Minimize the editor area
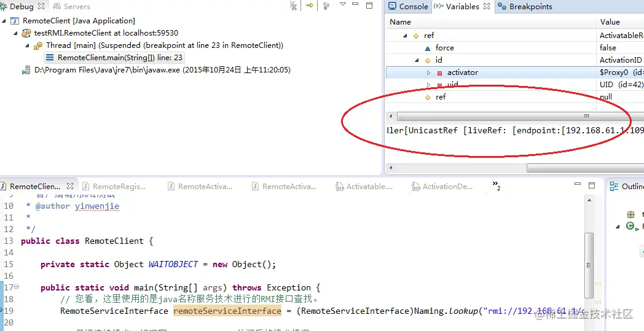The width and height of the screenshot is (644, 331). [578, 184]
